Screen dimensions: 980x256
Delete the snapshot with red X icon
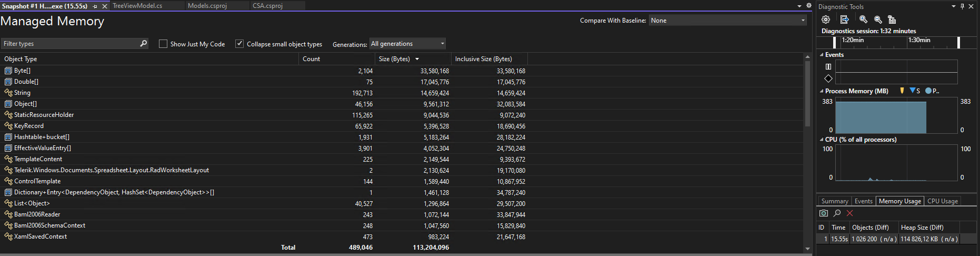click(849, 213)
